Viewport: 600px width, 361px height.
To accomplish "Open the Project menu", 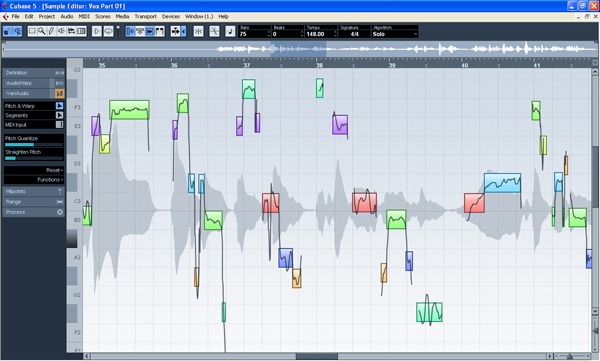I will pos(47,16).
